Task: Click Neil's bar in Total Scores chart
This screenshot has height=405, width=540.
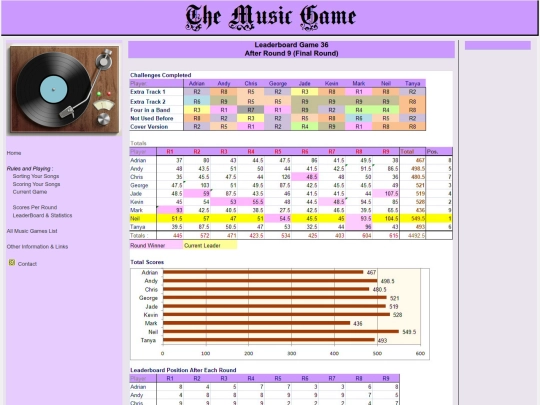Action: pyautogui.click(x=281, y=332)
